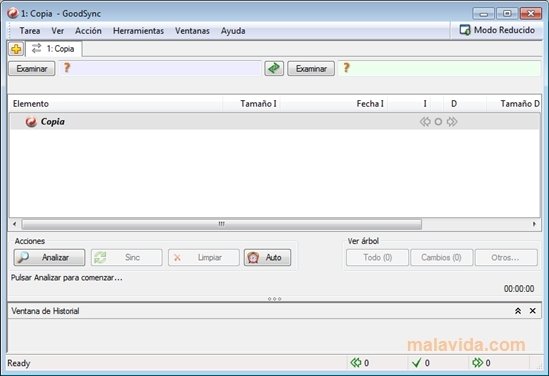Click the left orange question mark icon
The width and height of the screenshot is (549, 376).
click(67, 68)
